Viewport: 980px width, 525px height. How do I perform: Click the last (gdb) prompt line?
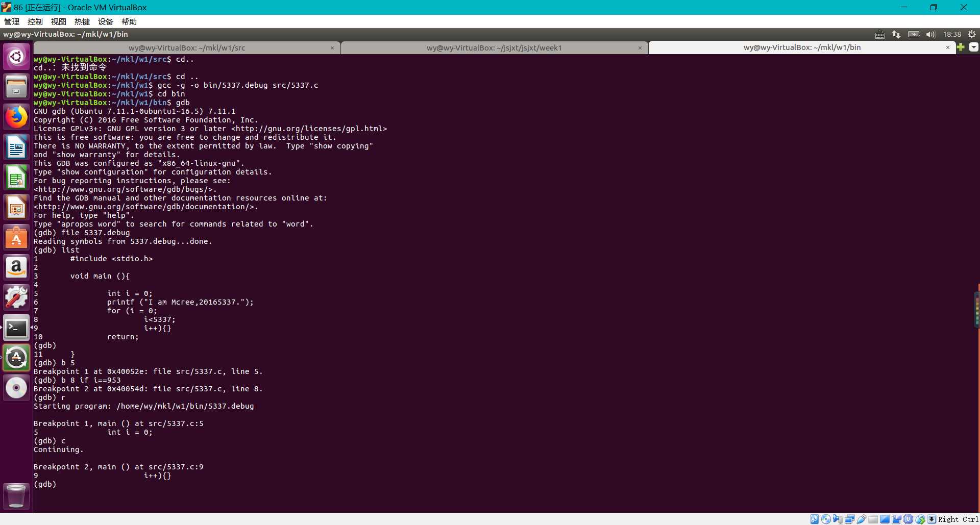[x=45, y=484]
